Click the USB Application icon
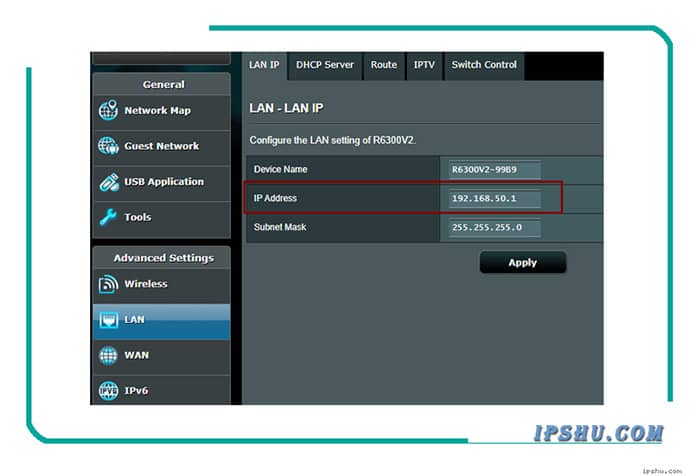Screen dimensions: 700x476 click(108, 182)
